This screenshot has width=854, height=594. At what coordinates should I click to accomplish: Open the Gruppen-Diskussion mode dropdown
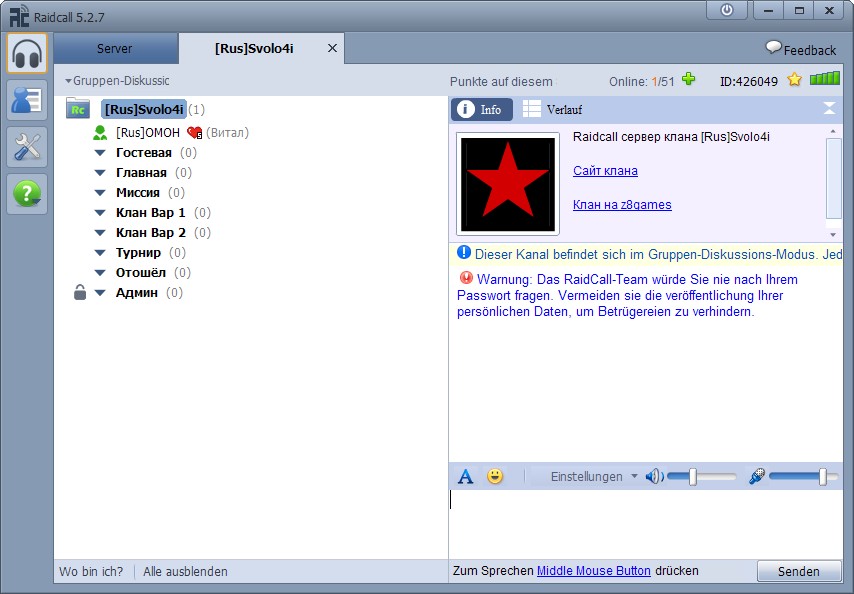click(x=117, y=81)
